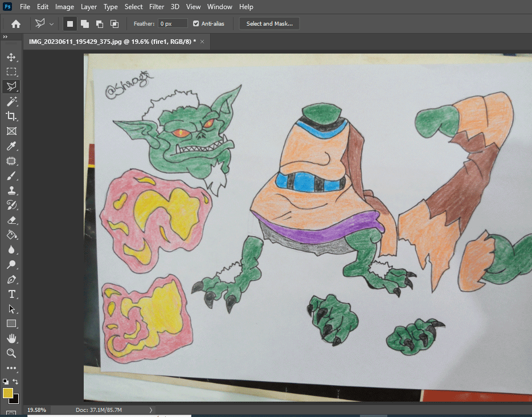Click the 19.58% zoom level field
Image resolution: width=532 pixels, height=417 pixels.
point(36,410)
